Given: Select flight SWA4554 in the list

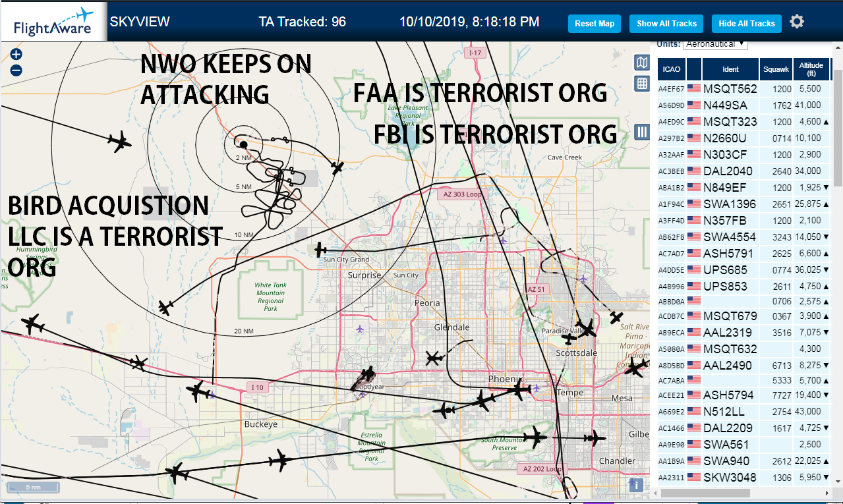Looking at the screenshot, I should 743,237.
